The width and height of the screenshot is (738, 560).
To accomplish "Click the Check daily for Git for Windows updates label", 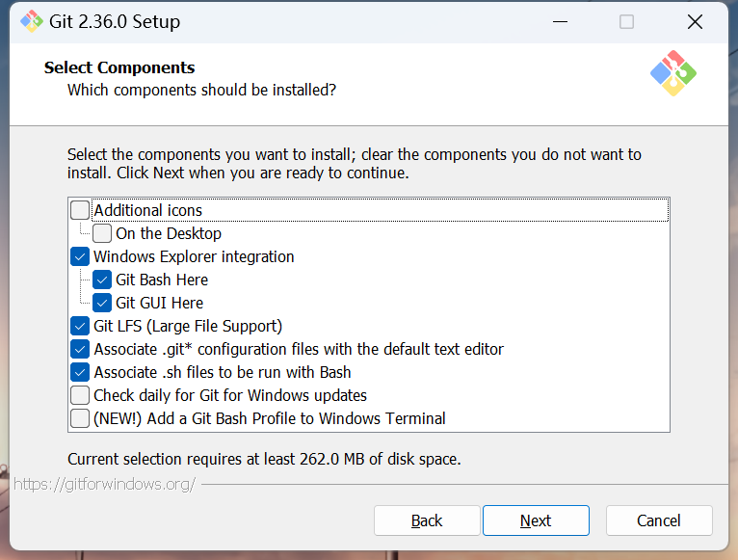I will (x=230, y=395).
